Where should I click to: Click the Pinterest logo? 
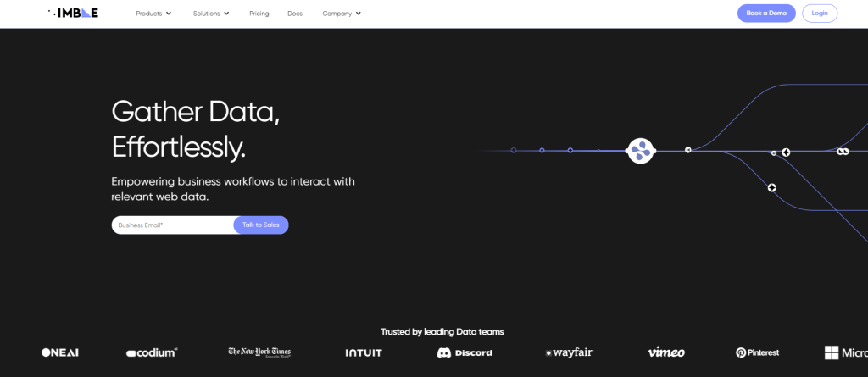[757, 352]
